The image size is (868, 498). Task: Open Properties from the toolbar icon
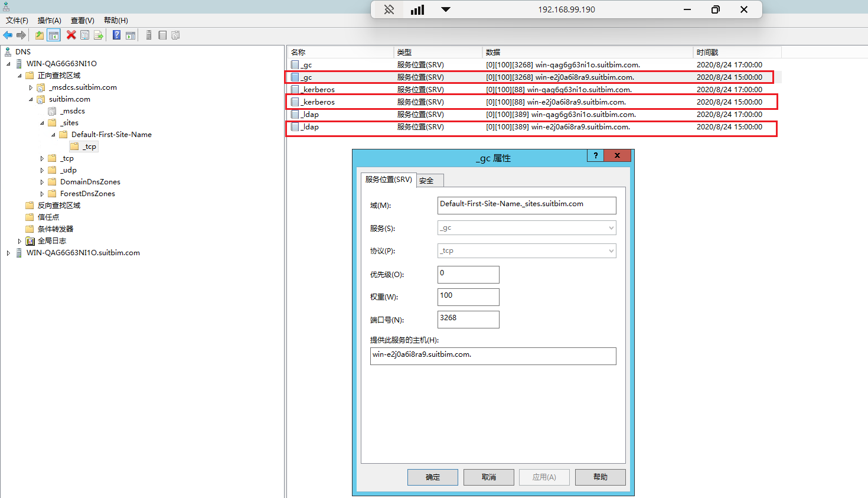tap(85, 35)
